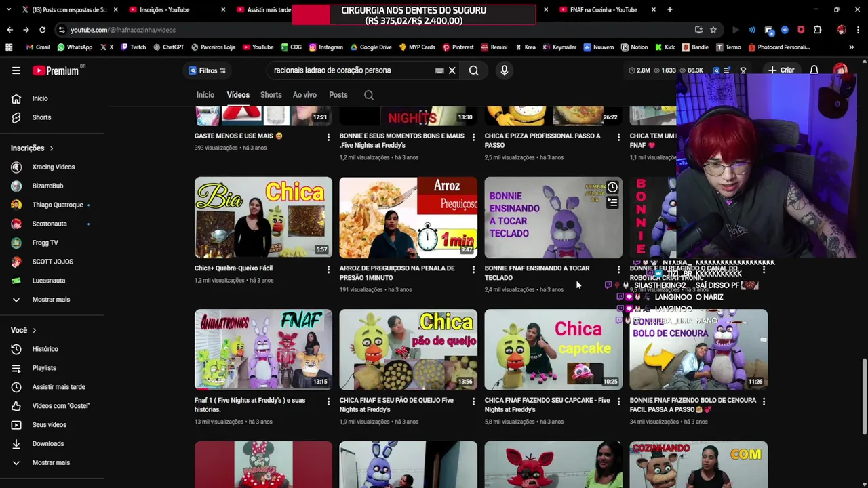Open the Gmail bookmark
This screenshot has height=488, width=868.
38,47
